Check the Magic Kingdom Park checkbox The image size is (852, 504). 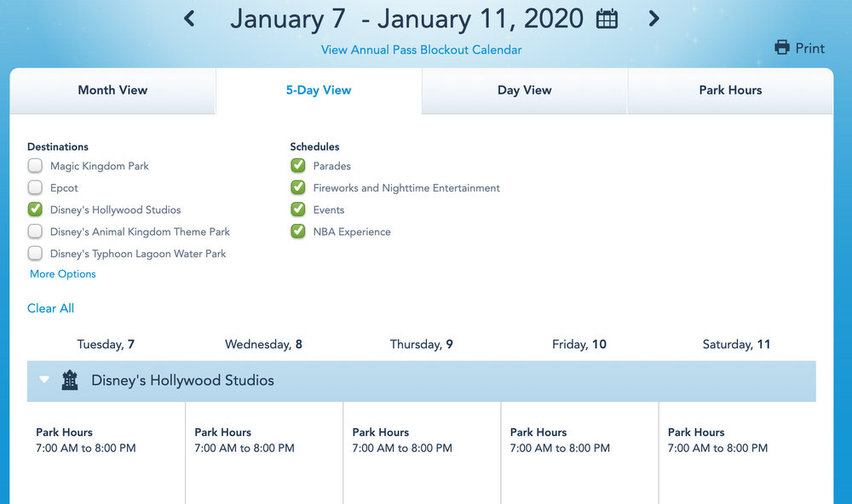click(35, 166)
